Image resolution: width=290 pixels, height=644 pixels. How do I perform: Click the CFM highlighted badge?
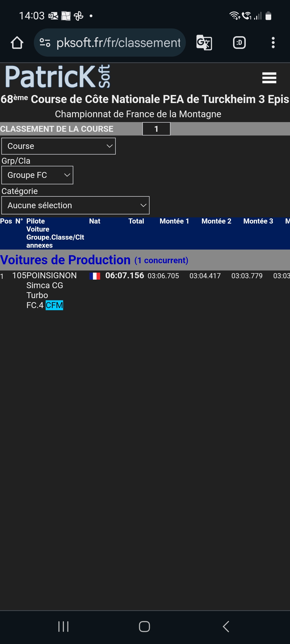pos(54,305)
